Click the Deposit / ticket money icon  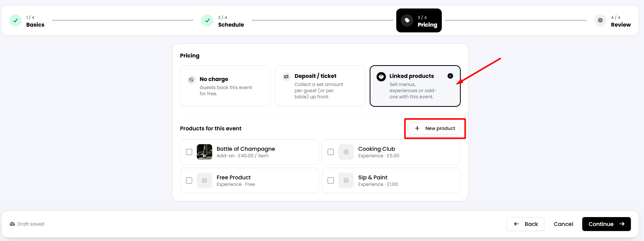(x=286, y=77)
